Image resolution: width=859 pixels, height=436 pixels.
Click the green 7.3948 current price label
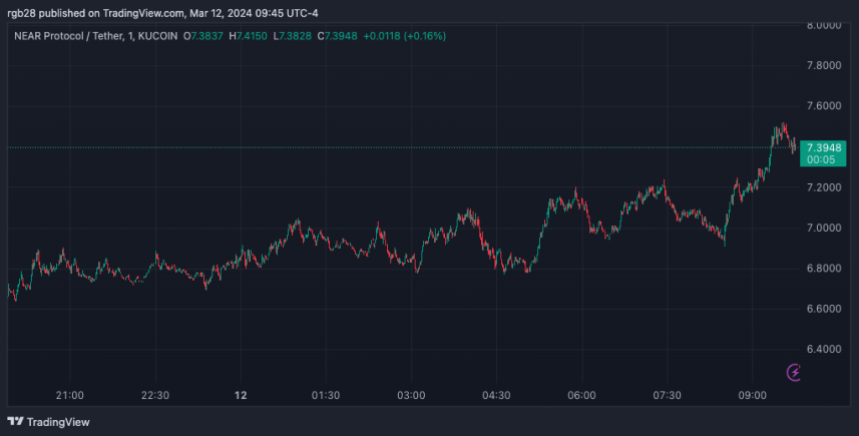(x=824, y=148)
